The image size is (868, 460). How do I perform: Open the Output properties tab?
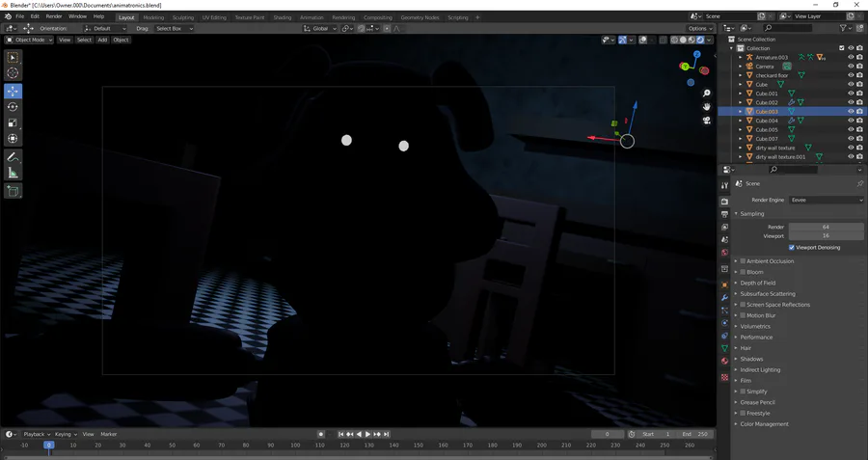[x=724, y=214]
